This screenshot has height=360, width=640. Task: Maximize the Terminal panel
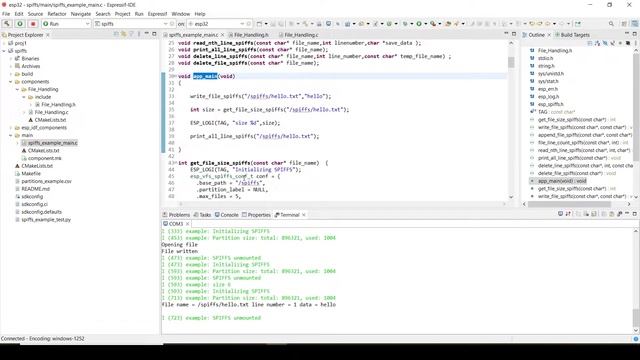pos(635,213)
